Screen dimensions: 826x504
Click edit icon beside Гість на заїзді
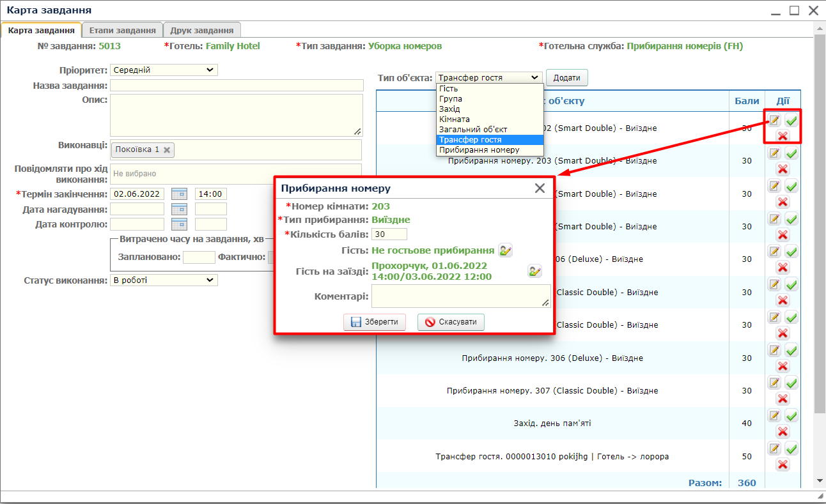534,271
